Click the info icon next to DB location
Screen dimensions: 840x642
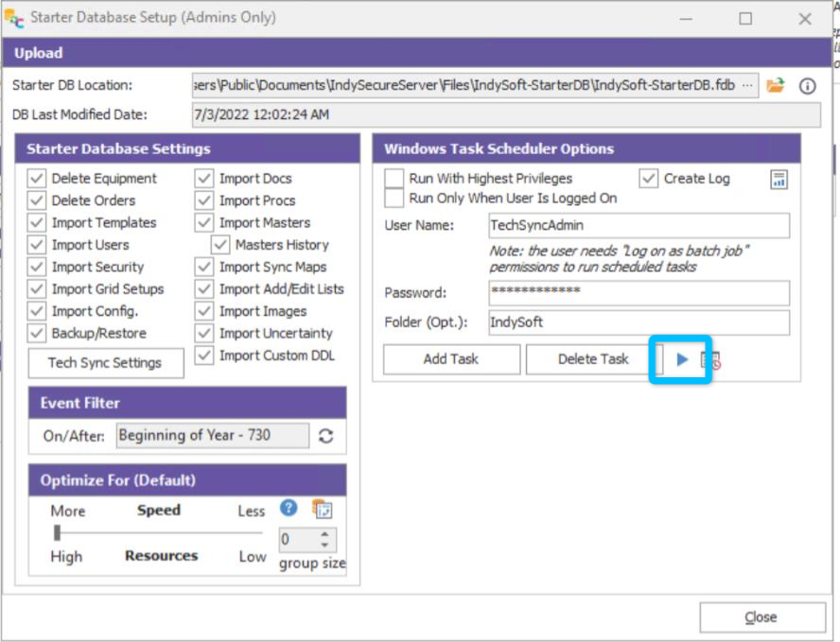807,85
